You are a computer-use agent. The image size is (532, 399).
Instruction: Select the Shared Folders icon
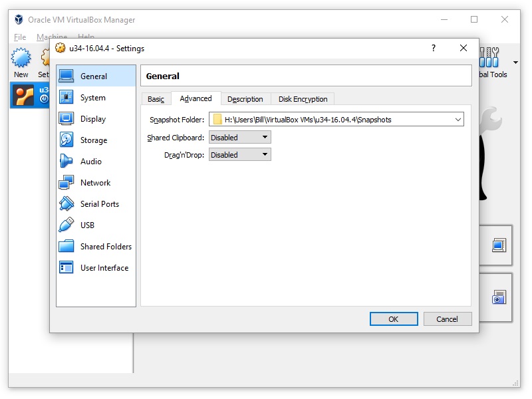tap(66, 247)
